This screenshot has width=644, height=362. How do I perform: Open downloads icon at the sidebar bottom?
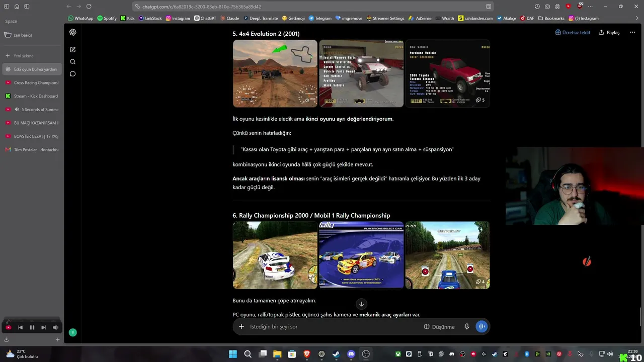click(7, 340)
